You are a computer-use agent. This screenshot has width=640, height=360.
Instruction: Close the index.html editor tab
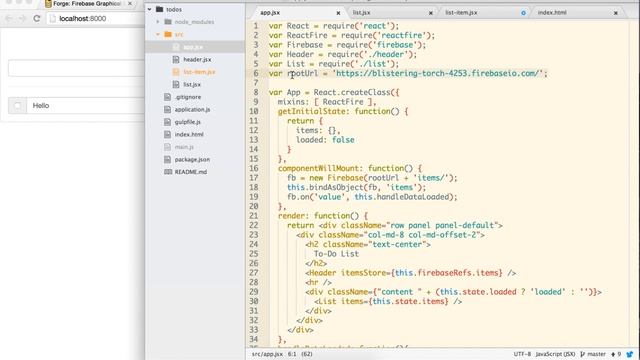(616, 13)
